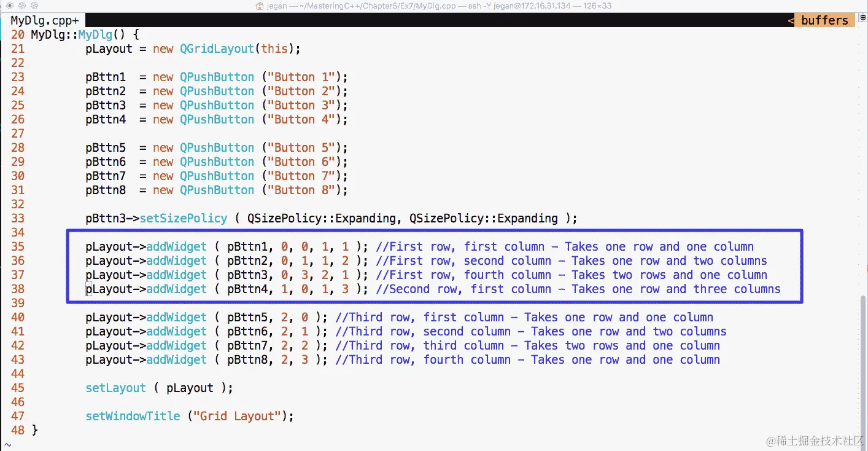This screenshot has width=868, height=451.
Task: Click setLayout call on line 45
Action: [x=115, y=388]
